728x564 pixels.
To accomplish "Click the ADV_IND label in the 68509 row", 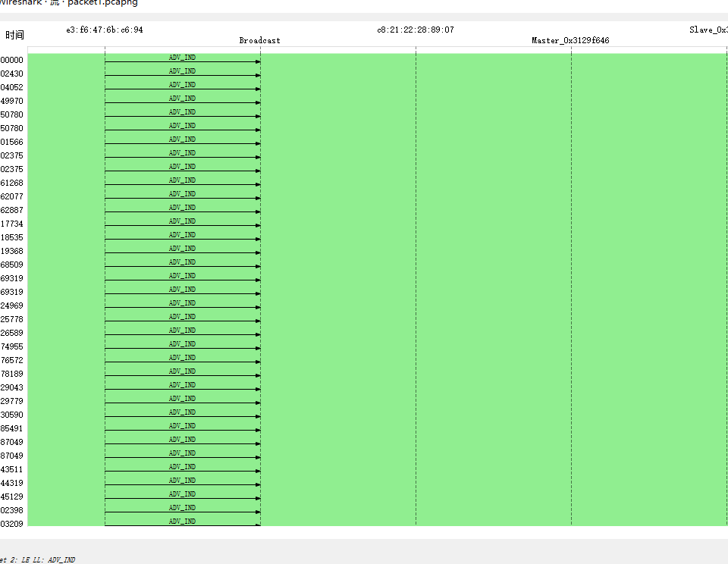I will 182,262.
